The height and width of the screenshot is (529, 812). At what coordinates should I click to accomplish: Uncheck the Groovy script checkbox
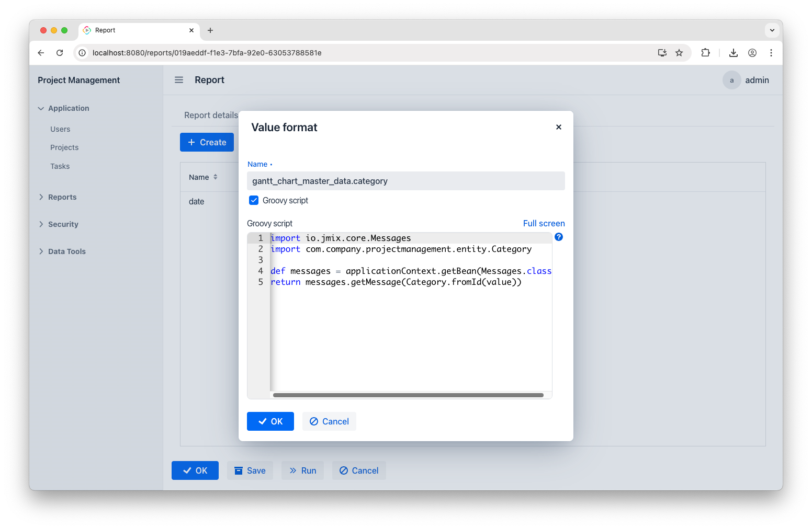(x=254, y=200)
